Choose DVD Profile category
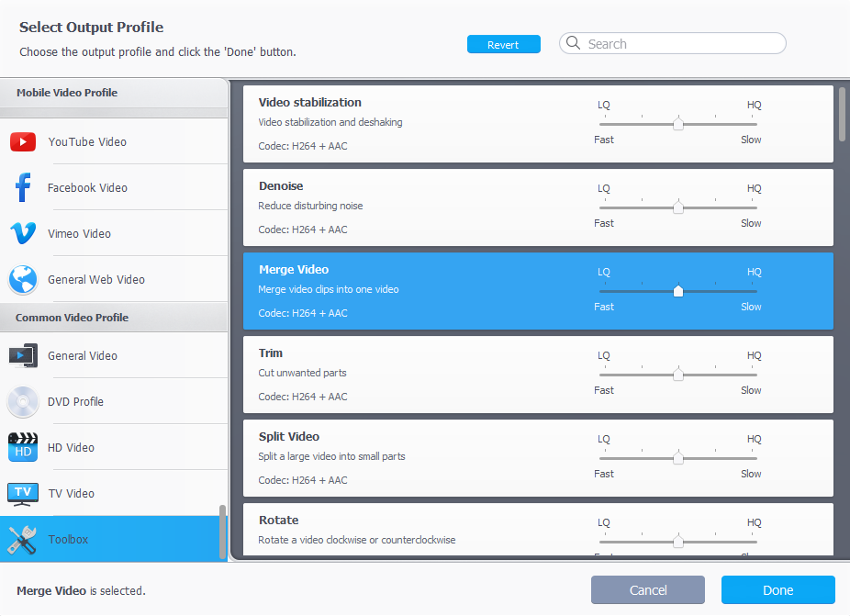Image resolution: width=850 pixels, height=616 pixels. (x=114, y=402)
